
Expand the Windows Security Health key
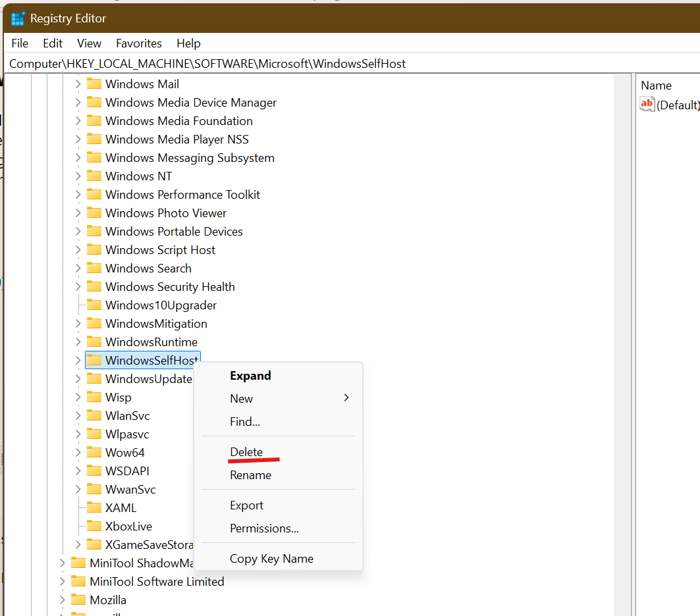[x=78, y=287]
